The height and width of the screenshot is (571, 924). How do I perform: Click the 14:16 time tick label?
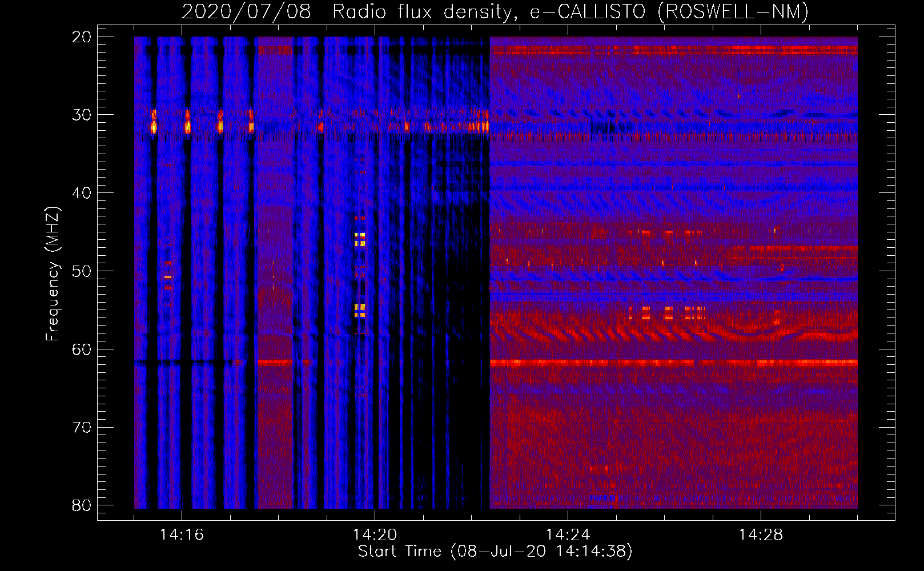182,535
